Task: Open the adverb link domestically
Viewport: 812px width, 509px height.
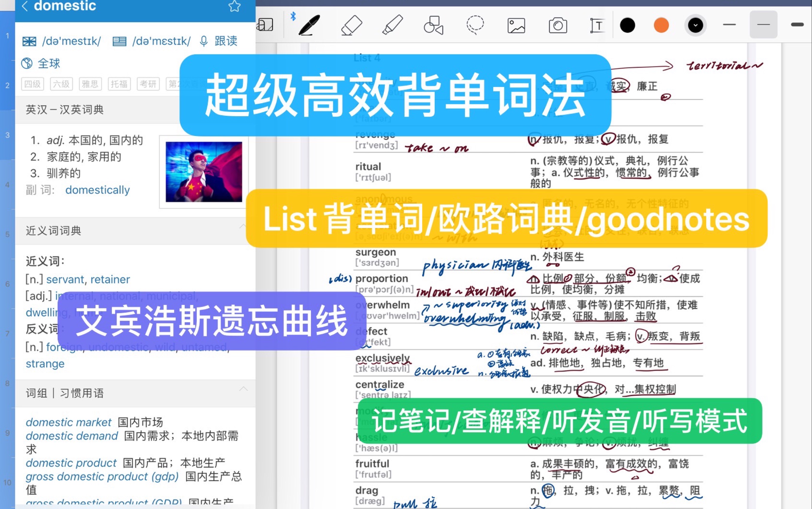Action: coord(97,190)
